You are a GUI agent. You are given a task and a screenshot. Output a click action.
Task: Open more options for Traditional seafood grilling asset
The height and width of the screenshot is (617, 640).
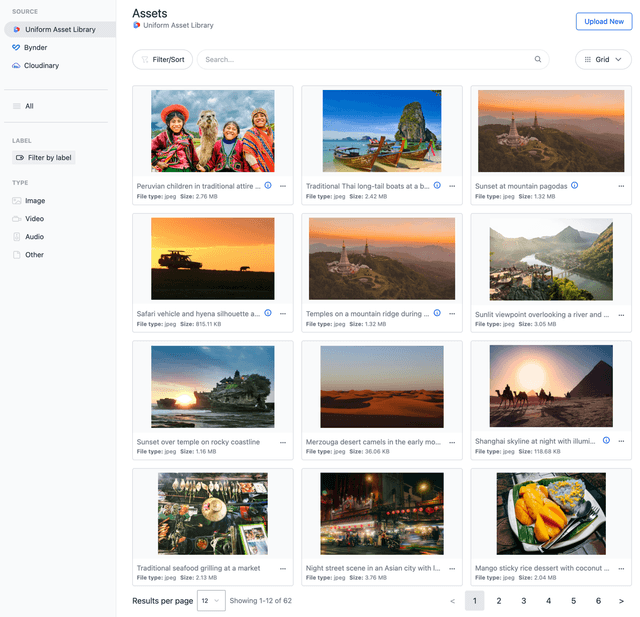pos(283,568)
